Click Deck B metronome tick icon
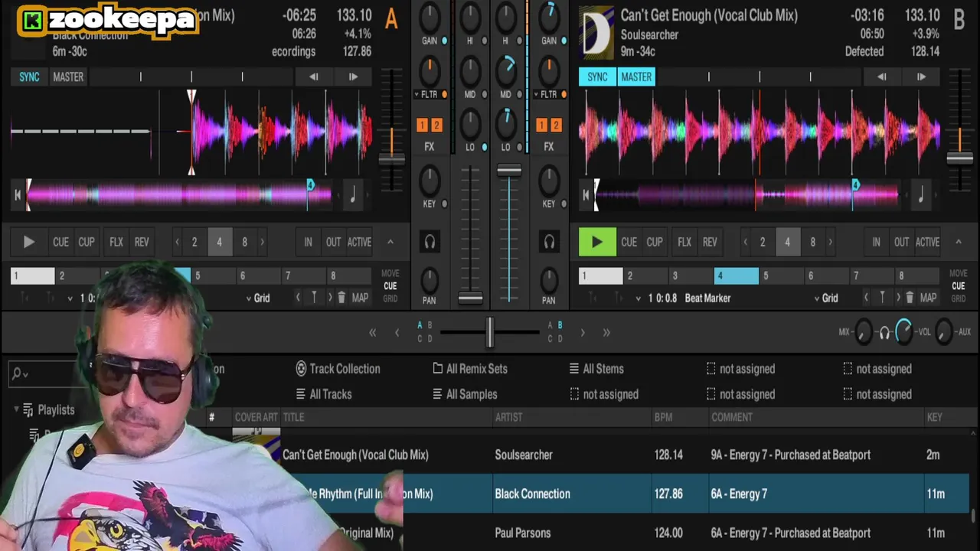This screenshot has width=980, height=551. coord(920,194)
